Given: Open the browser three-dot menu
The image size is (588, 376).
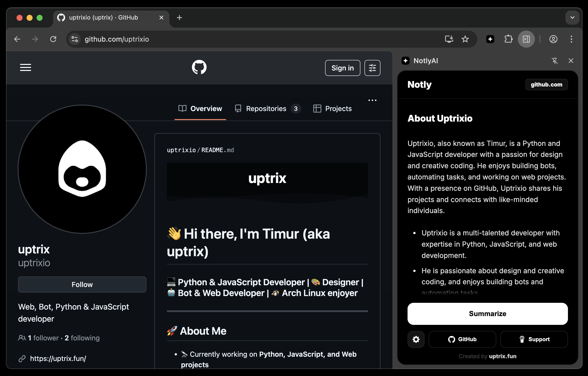Looking at the screenshot, I should point(571,39).
